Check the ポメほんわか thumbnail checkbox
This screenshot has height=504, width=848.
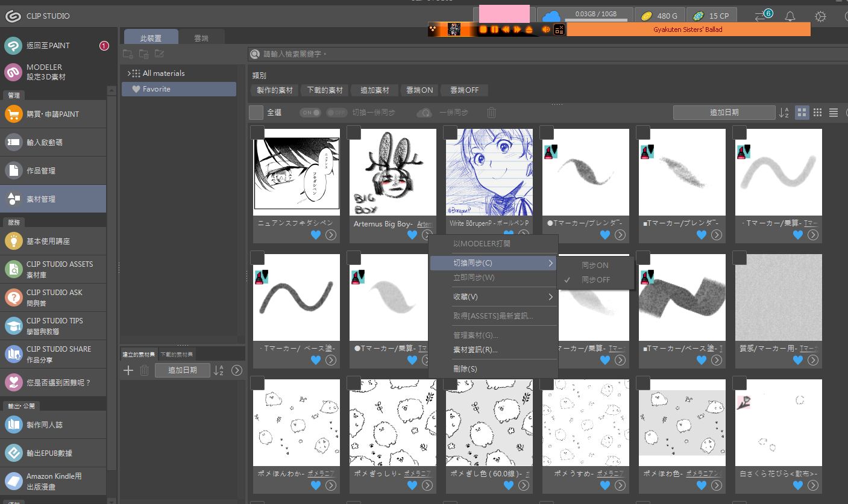click(x=257, y=383)
